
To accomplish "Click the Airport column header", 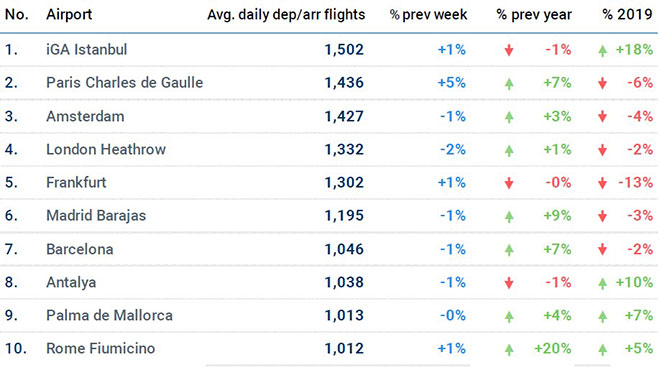I will [69, 15].
